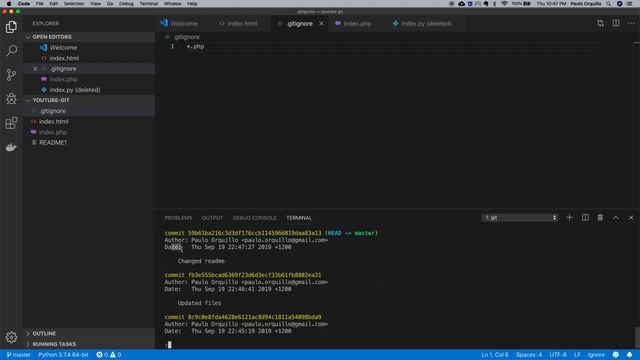Click errors and warnings count in status bar
The height and width of the screenshot is (360, 640).
click(109, 355)
